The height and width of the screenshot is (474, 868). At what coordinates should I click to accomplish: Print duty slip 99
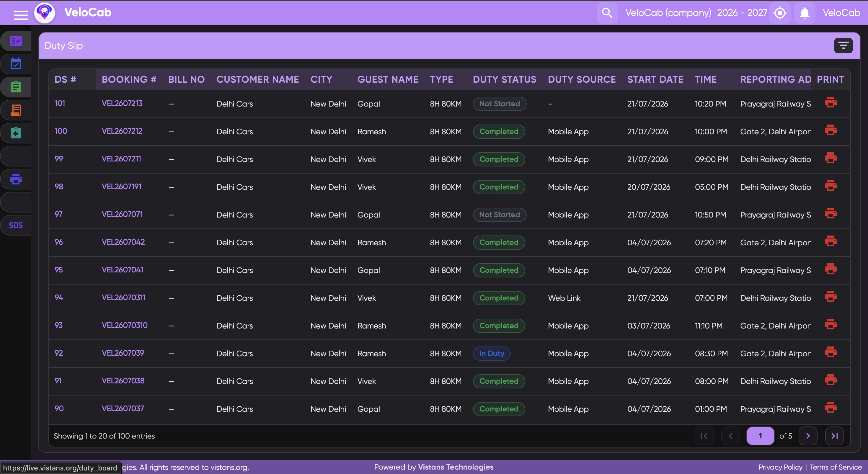pyautogui.click(x=830, y=158)
